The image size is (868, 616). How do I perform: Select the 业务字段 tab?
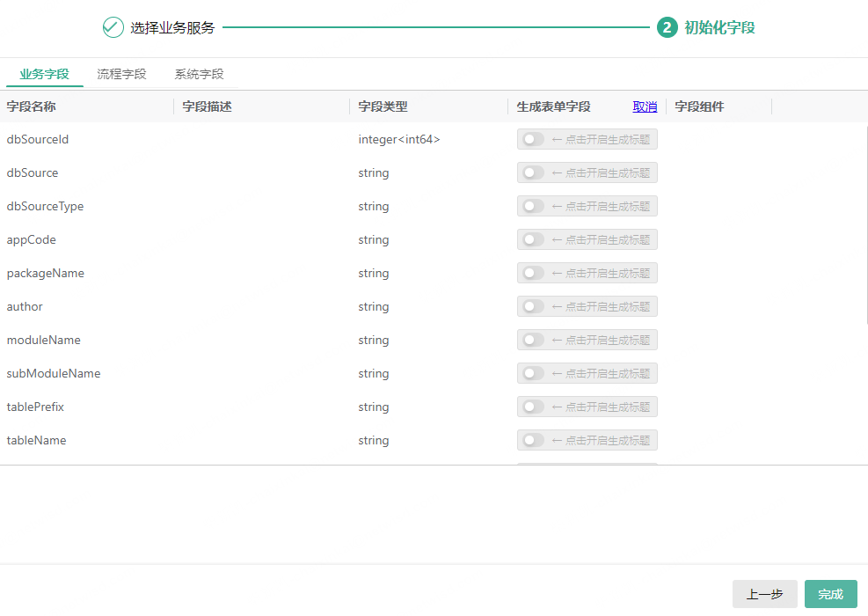coord(44,74)
